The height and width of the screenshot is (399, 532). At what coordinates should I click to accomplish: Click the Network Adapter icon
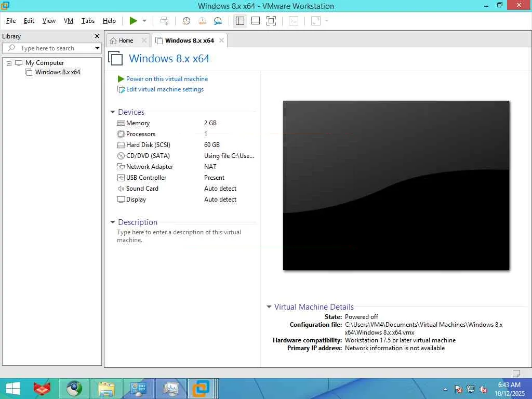point(121,167)
